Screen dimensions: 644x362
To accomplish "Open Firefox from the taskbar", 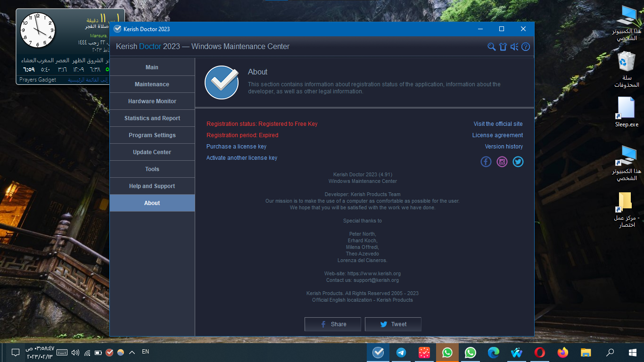I will (x=563, y=352).
